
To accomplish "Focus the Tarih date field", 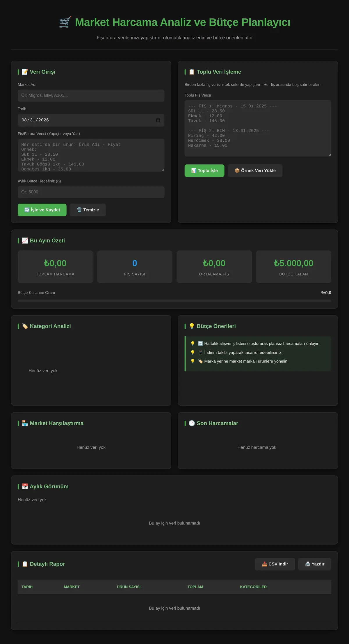I will point(91,120).
